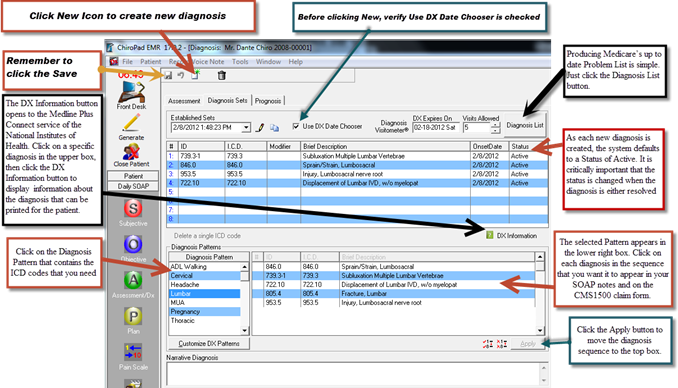
Task: Open the Tools menu
Action: pos(240,62)
